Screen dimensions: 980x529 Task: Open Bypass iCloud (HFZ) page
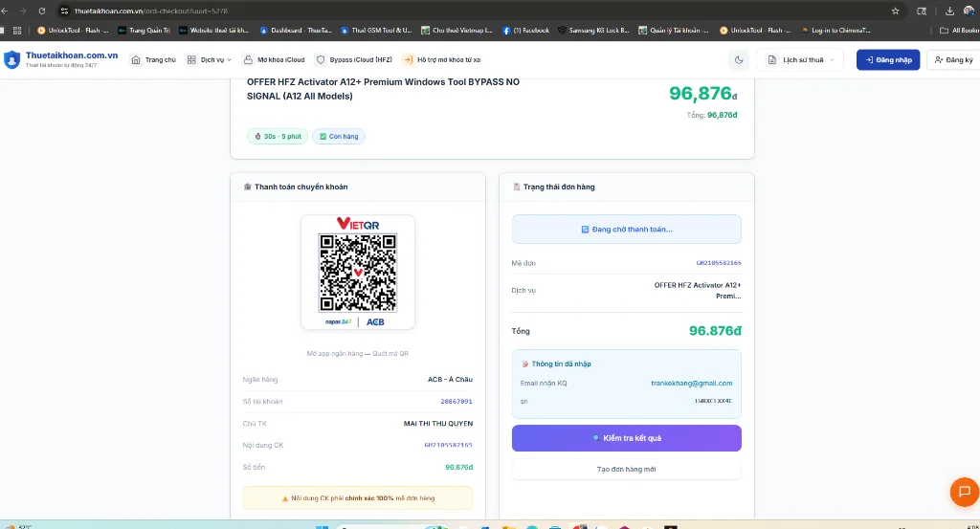coord(354,60)
